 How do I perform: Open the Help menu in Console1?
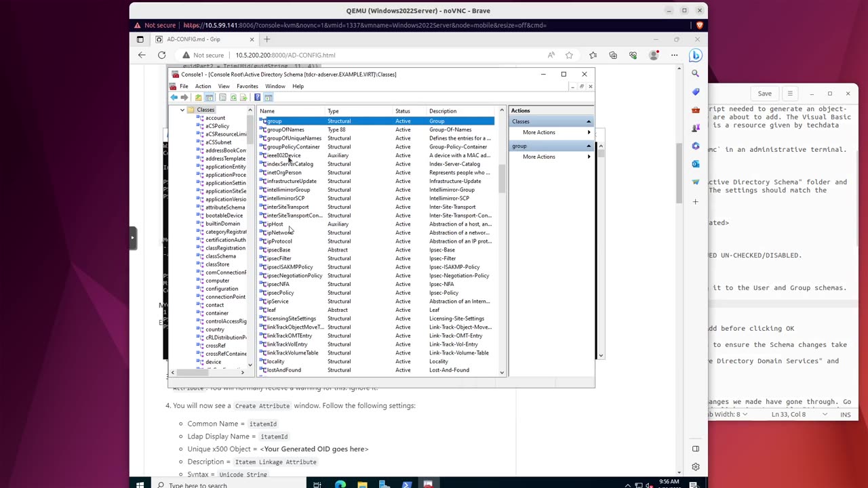pyautogui.click(x=298, y=86)
